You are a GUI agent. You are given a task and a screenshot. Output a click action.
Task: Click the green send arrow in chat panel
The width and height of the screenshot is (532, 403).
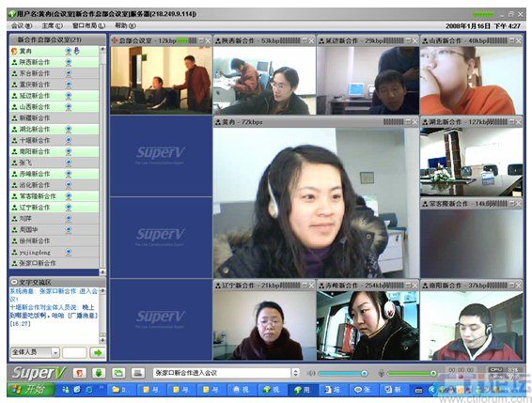pos(98,353)
